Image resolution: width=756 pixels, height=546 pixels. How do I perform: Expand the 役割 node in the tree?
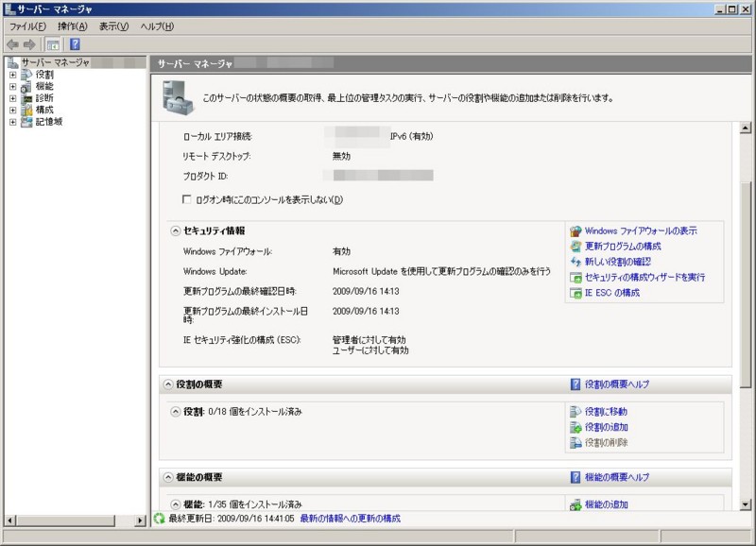[10, 75]
